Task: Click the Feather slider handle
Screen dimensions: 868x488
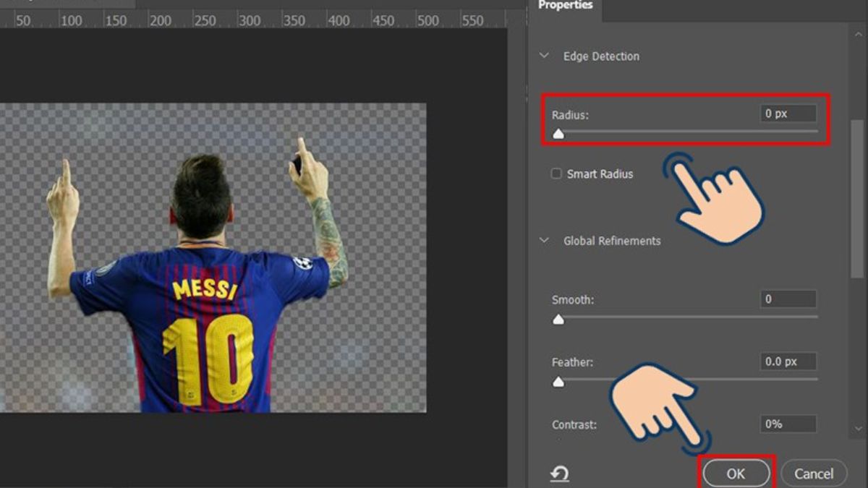Action: click(558, 382)
